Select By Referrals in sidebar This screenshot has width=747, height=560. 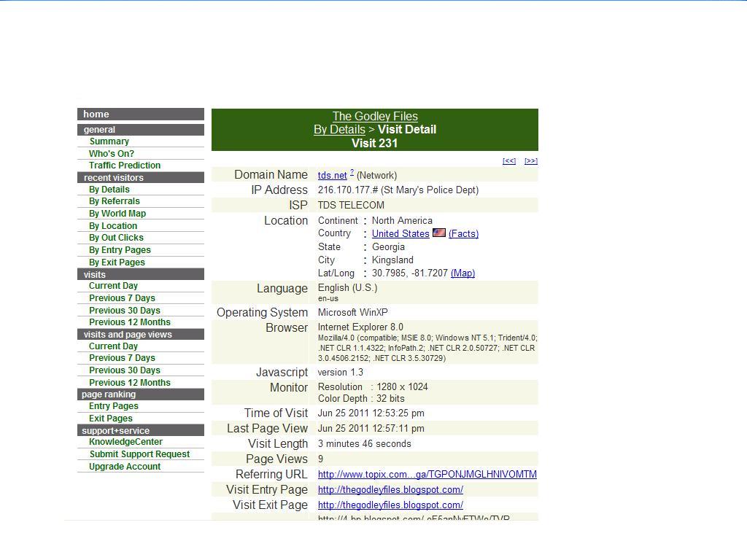[115, 201]
